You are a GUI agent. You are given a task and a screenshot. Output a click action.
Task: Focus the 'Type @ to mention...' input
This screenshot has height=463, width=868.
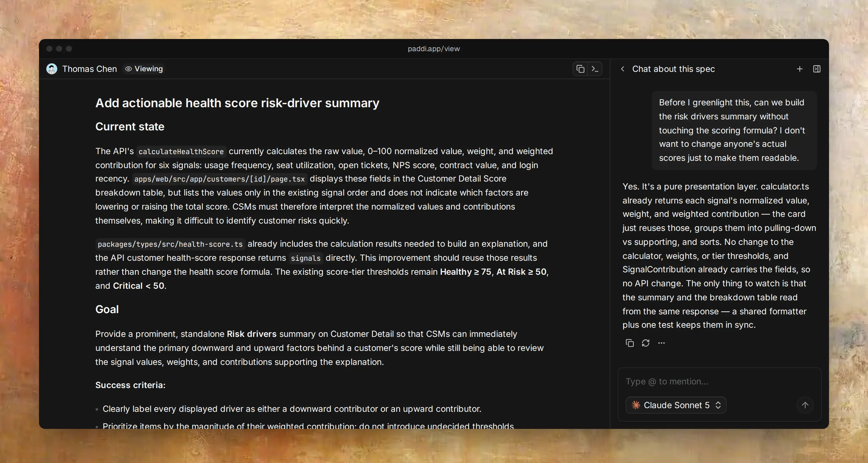click(x=719, y=381)
